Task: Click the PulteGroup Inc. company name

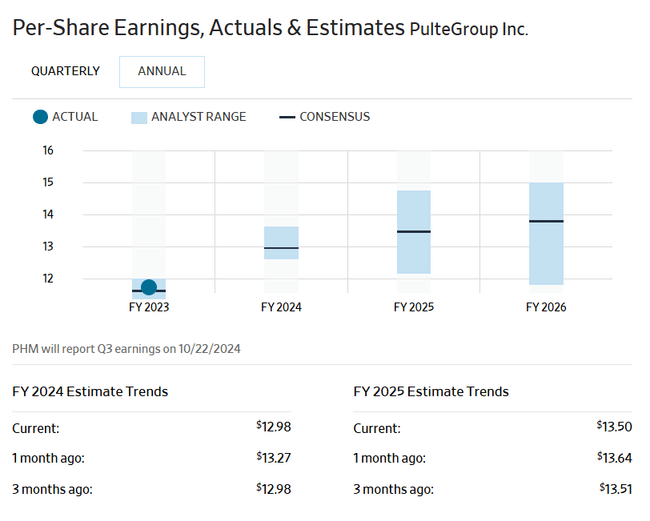Action: (469, 29)
